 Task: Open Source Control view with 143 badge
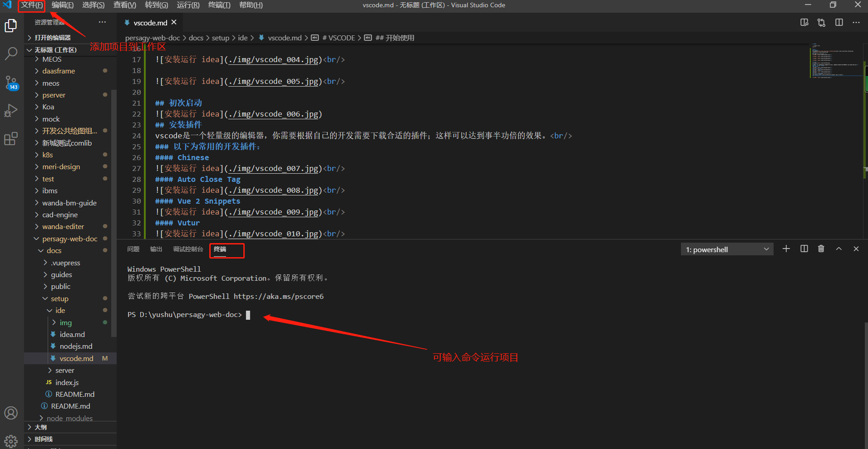(x=11, y=83)
